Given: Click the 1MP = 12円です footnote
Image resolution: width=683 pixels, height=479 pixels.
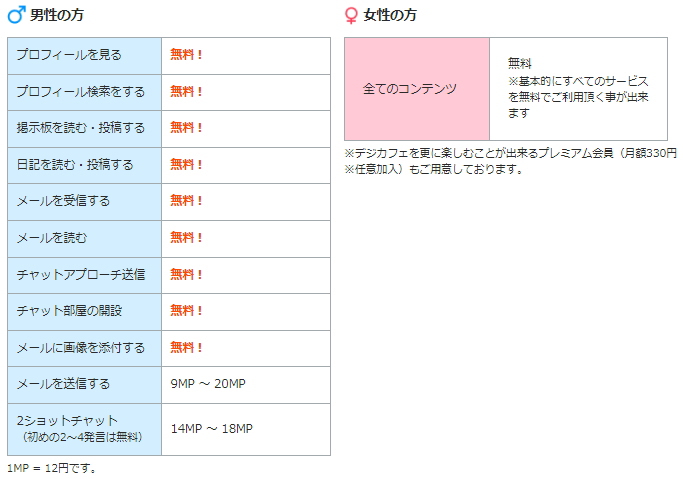Looking at the screenshot, I should pyautogui.click(x=51, y=469).
